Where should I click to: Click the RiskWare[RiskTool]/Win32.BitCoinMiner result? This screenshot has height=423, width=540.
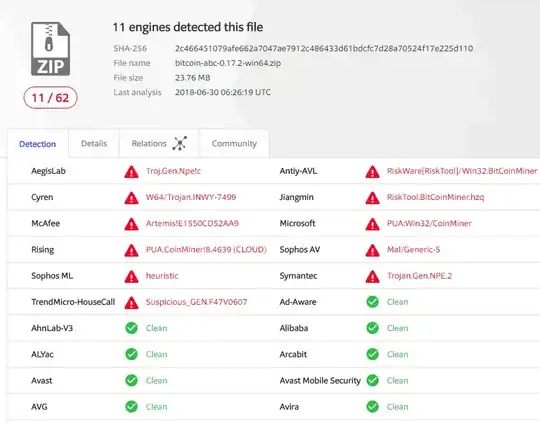(462, 171)
